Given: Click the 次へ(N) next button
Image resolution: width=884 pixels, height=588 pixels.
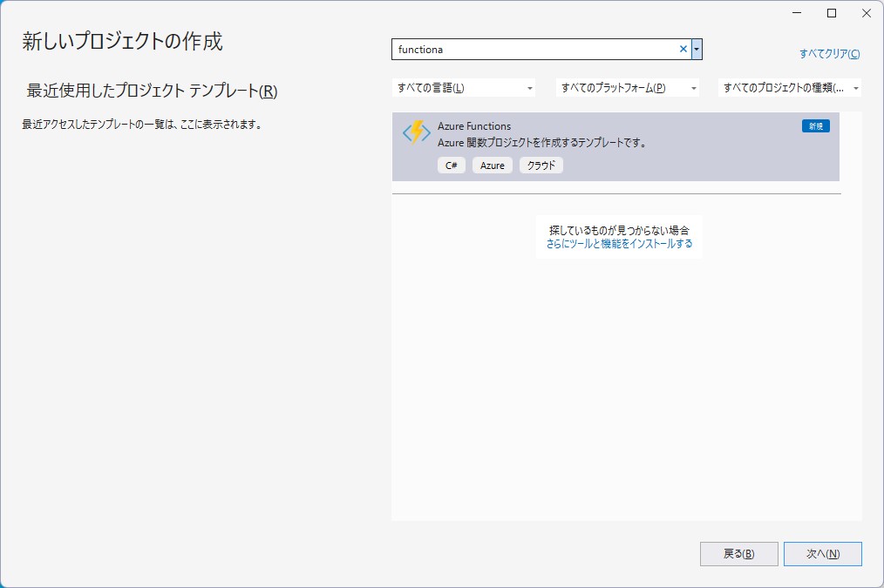Looking at the screenshot, I should pyautogui.click(x=823, y=554).
